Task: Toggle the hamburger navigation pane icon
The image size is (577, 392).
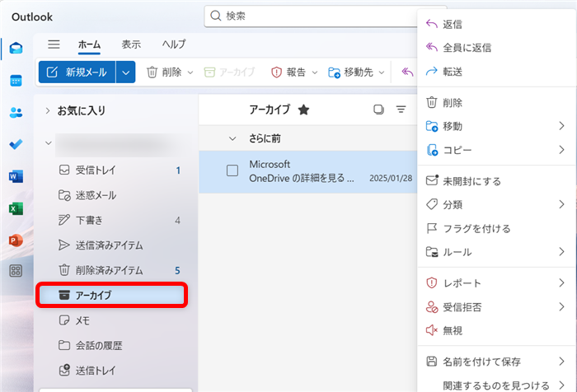Action: pos(54,44)
